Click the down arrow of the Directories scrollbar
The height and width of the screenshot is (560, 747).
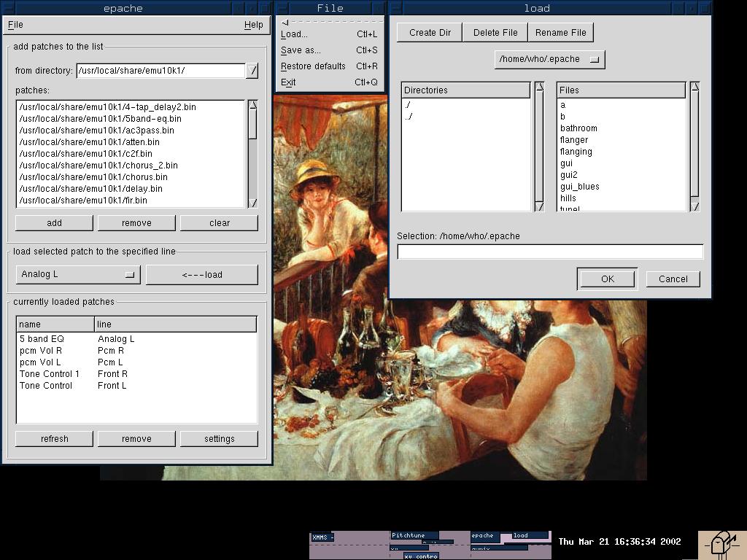(x=539, y=206)
